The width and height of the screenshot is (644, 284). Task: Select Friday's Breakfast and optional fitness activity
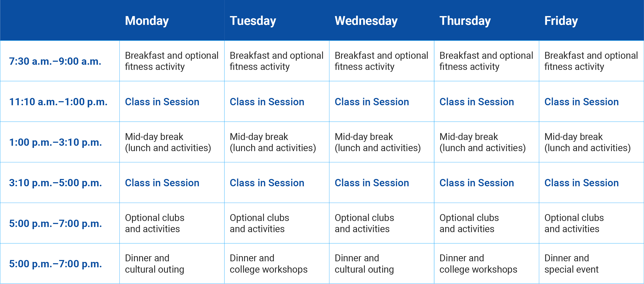point(591,61)
